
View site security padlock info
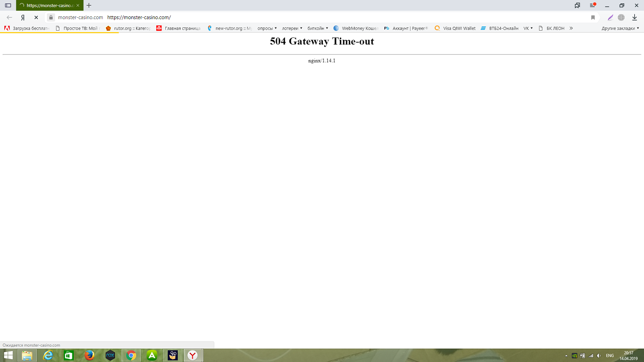(x=50, y=17)
